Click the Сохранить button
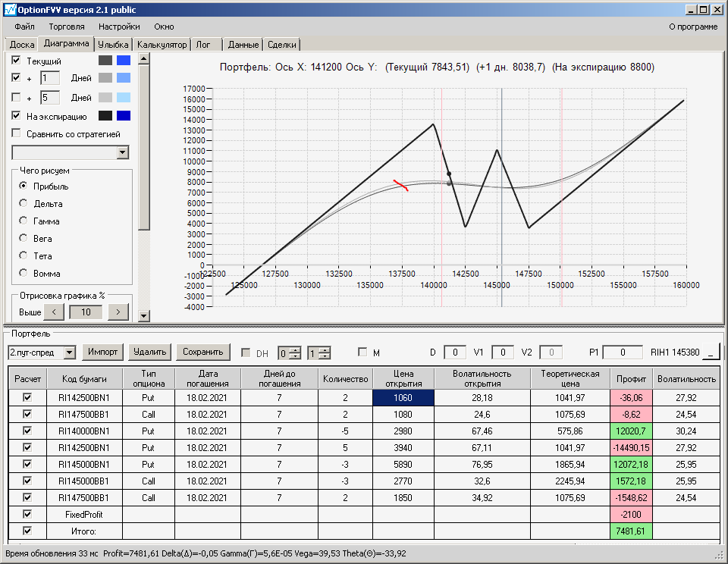Screen dimensions: 728x564 203,352
